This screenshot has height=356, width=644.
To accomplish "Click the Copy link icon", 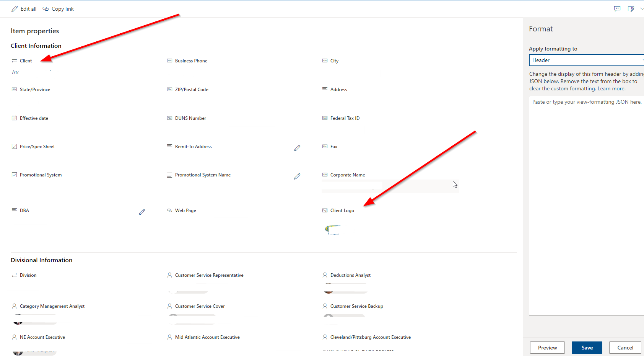I will pyautogui.click(x=46, y=8).
